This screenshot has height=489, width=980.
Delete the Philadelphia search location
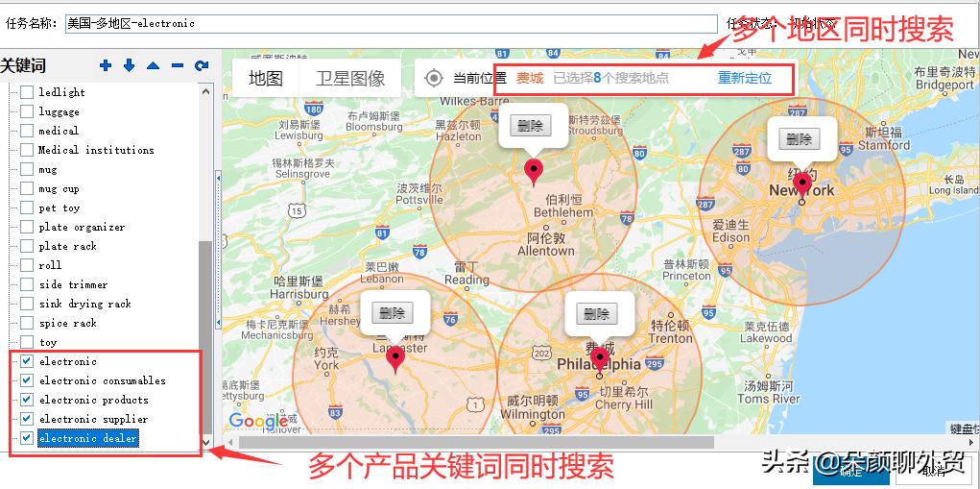pos(597,314)
